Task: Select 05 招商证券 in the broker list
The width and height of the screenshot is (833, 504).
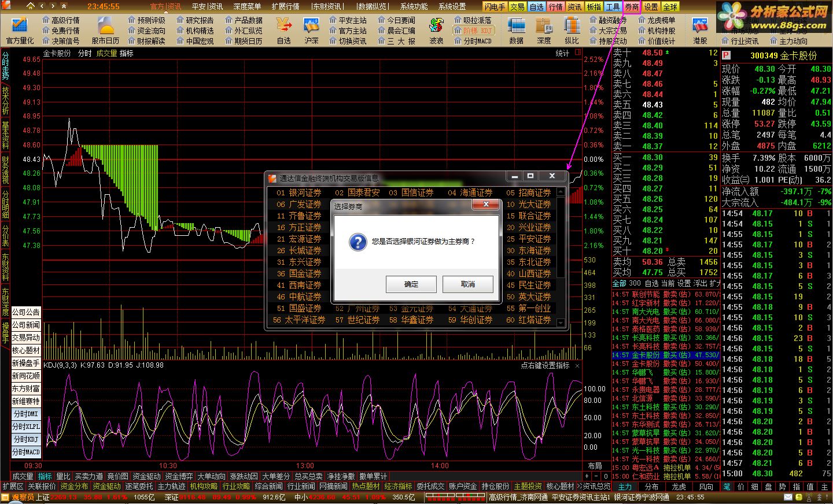Action: [528, 192]
